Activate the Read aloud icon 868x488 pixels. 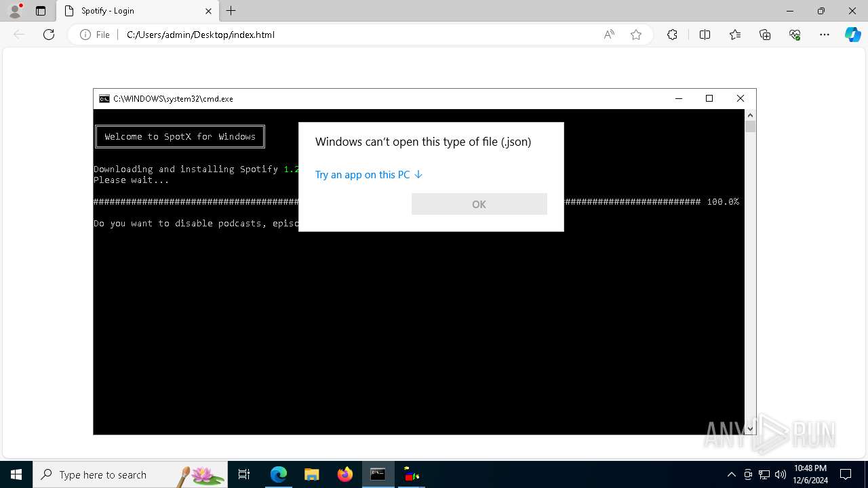(609, 35)
